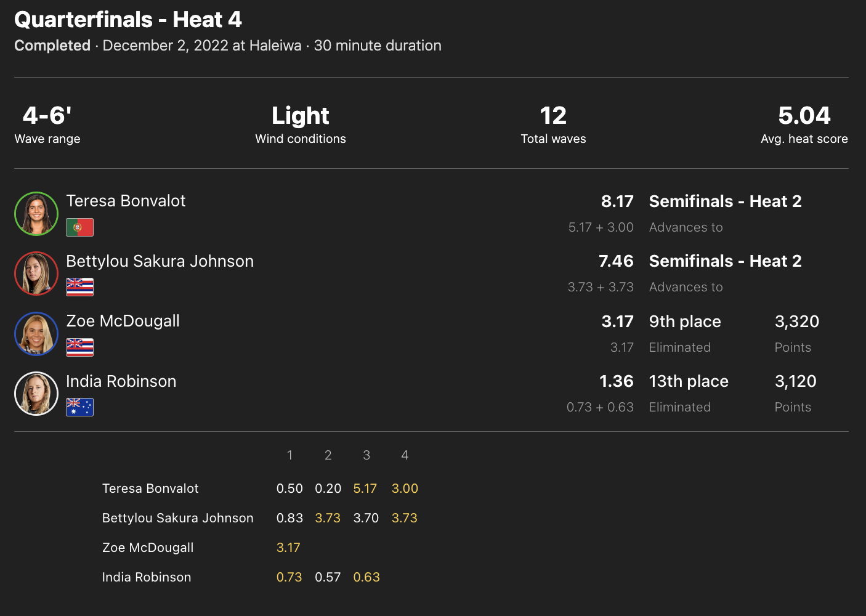Open Bettylou Sakura Johnson's avatar photo
Viewport: 866px width, 616px height.
point(36,274)
